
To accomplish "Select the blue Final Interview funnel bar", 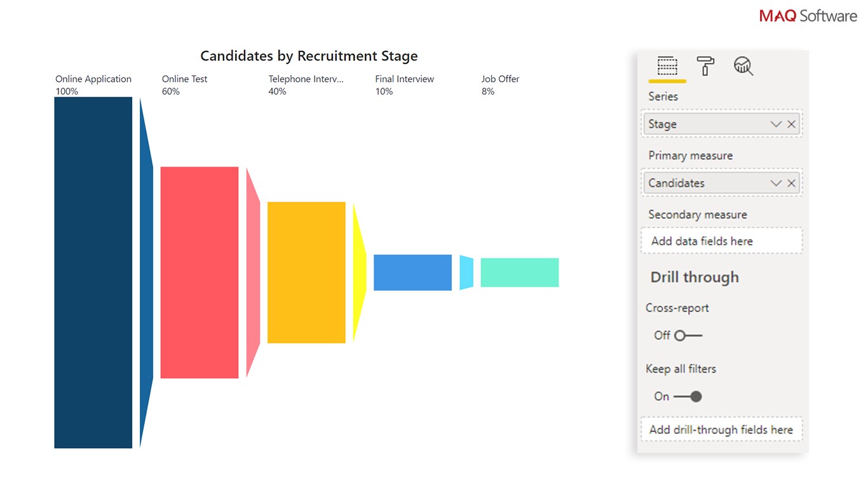I will [412, 273].
